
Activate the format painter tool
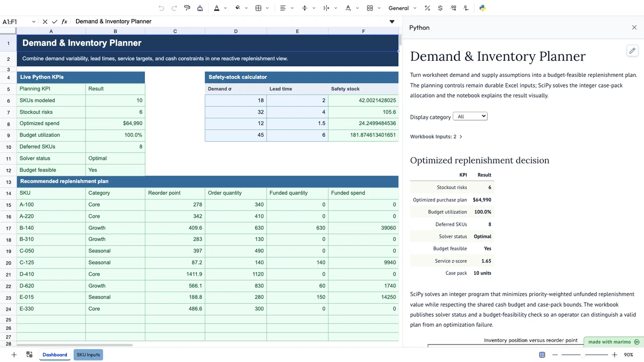pos(187,8)
